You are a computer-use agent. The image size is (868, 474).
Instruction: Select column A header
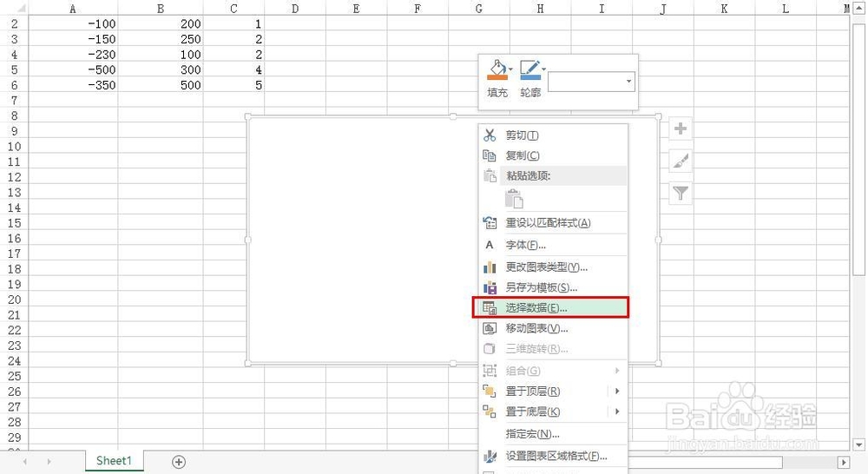(73, 9)
